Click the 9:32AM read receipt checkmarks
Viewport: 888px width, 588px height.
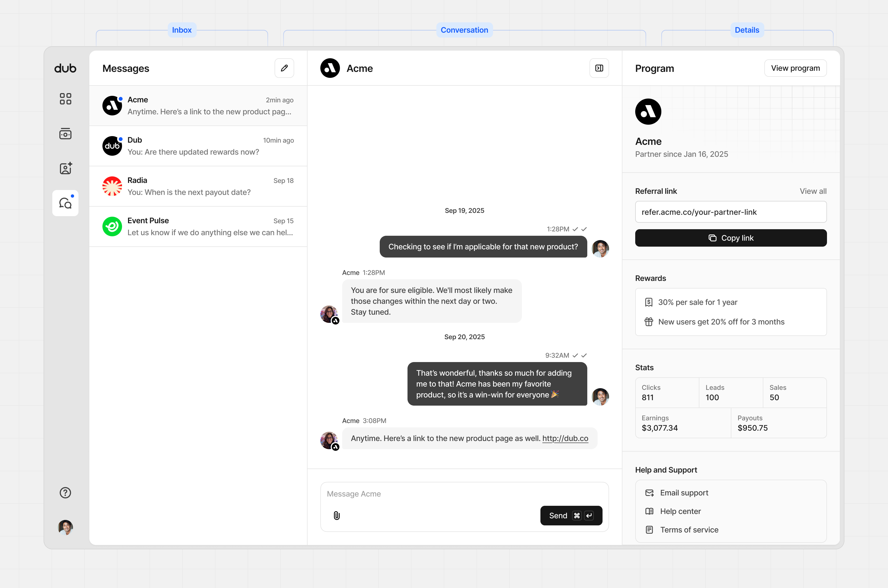(x=580, y=356)
